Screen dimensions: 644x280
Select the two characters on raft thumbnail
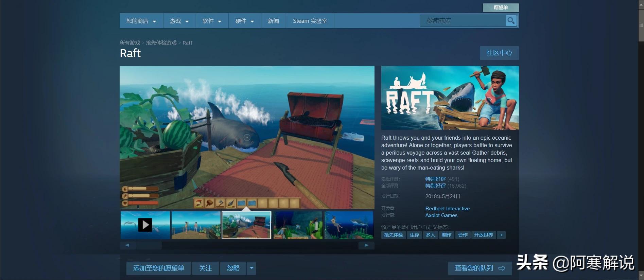pyautogui.click(x=196, y=225)
